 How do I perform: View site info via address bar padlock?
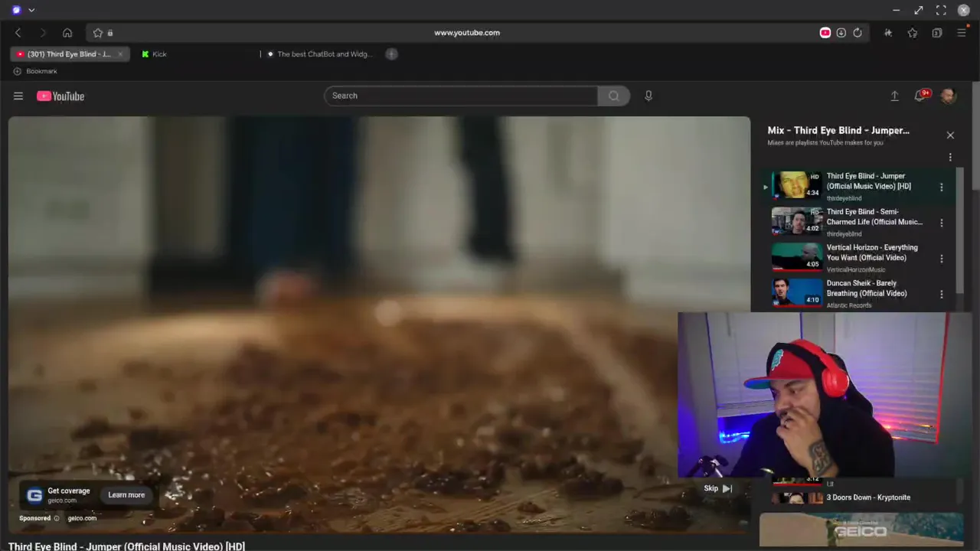pos(110,33)
